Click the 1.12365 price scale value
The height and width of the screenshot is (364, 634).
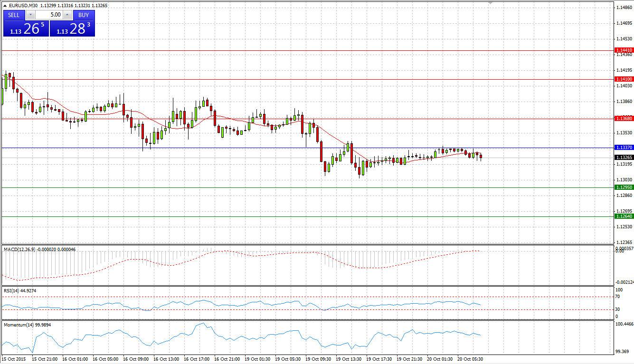(624, 242)
